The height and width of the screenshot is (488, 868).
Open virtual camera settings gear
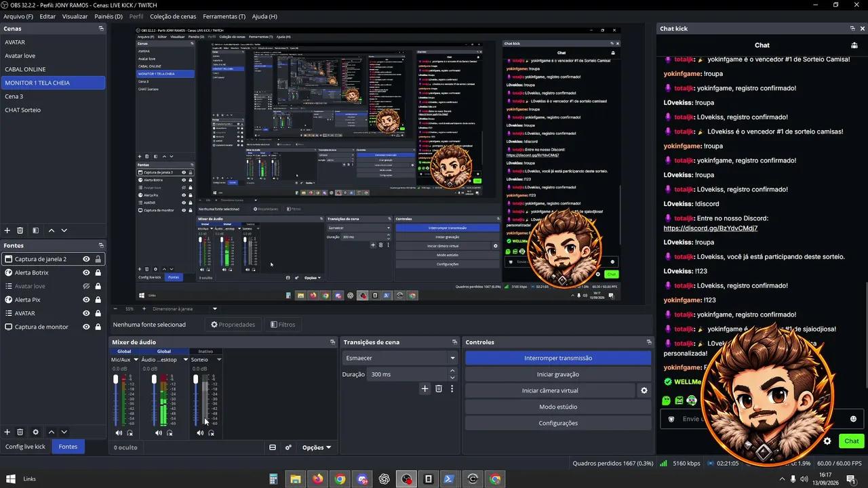click(x=644, y=390)
